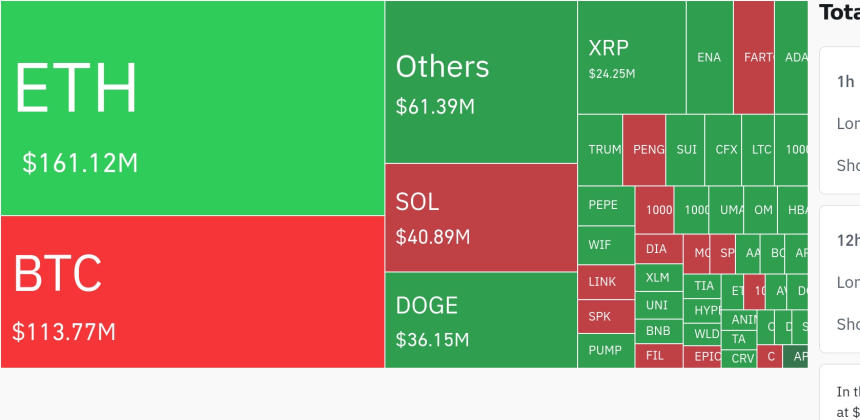Click the ETH liquidation tile
Image resolution: width=860 pixels, height=420 pixels.
click(192, 108)
